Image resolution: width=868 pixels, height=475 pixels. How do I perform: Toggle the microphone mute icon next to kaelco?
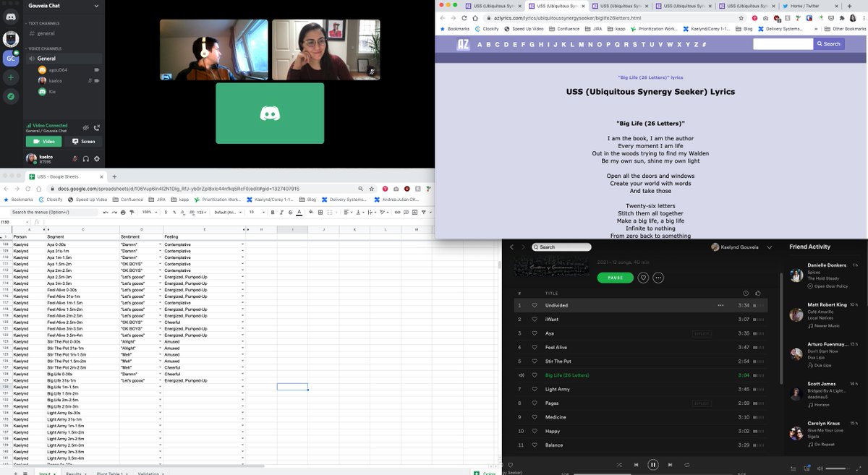pyautogui.click(x=75, y=158)
